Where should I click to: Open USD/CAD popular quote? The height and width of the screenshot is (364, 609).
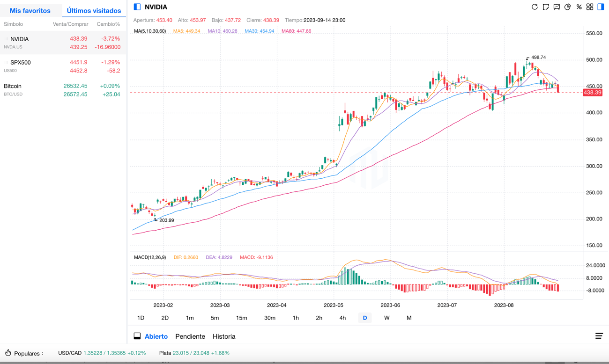[70, 353]
